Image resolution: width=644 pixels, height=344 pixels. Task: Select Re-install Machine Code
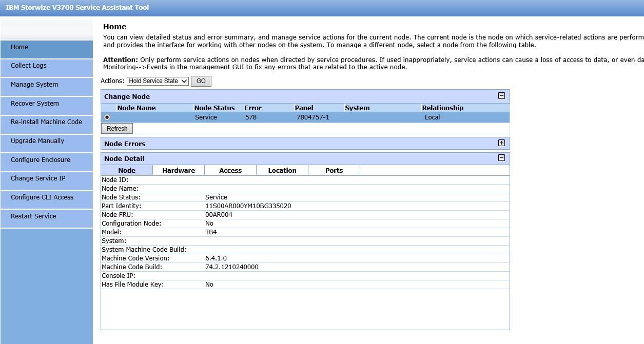point(46,122)
